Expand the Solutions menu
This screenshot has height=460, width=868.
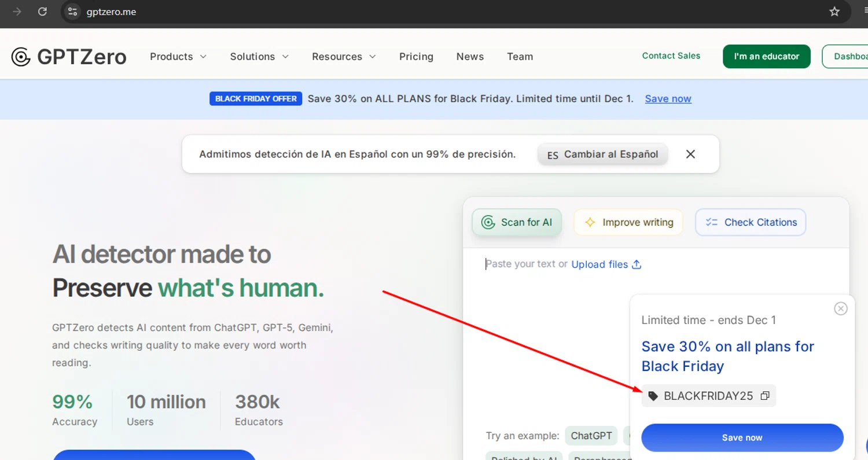(x=259, y=57)
